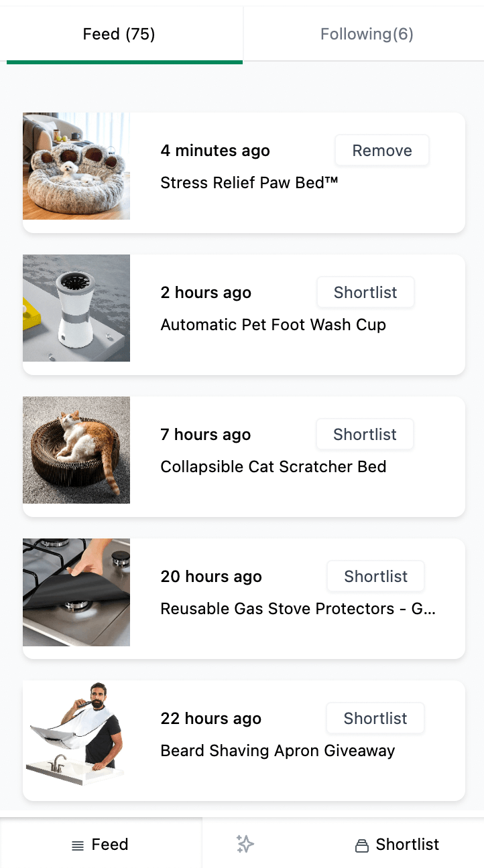Shortlist the Collapsible Cat Scratcher Bed
The image size is (484, 868).
click(365, 435)
